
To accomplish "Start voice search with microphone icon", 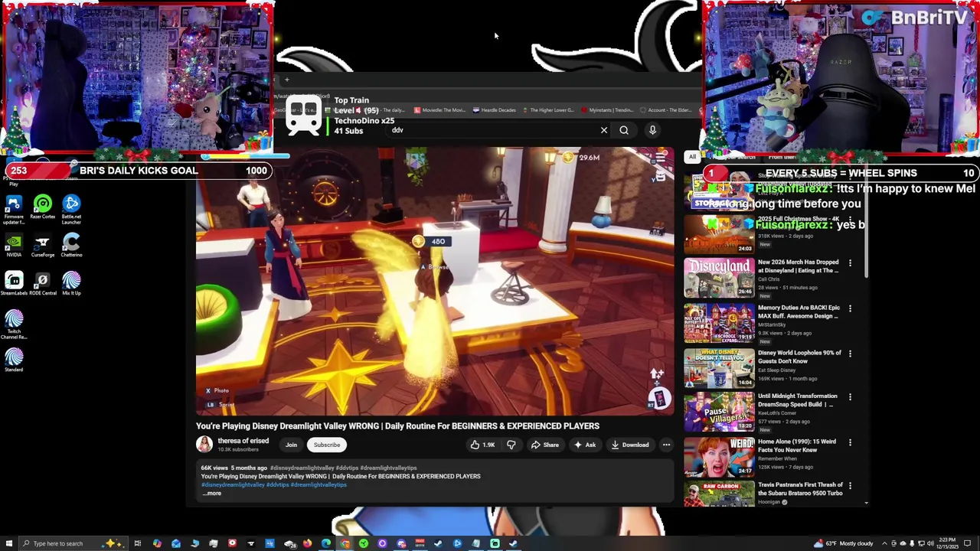I will [x=652, y=130].
